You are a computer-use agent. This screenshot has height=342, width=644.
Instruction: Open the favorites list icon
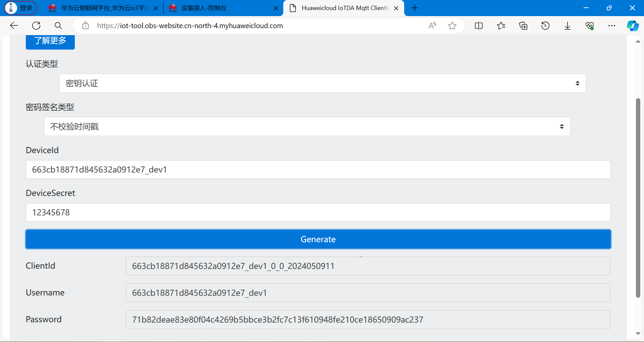click(x=501, y=25)
